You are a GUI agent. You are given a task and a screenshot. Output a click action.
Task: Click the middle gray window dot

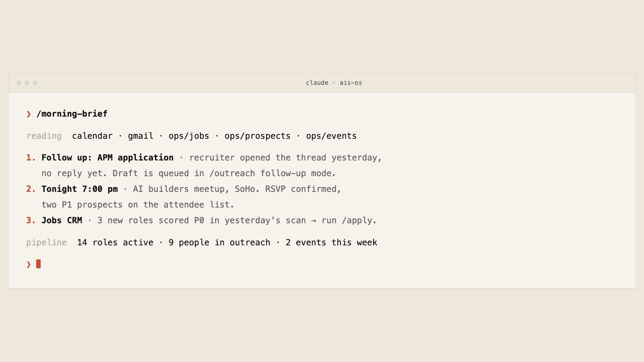click(x=27, y=83)
